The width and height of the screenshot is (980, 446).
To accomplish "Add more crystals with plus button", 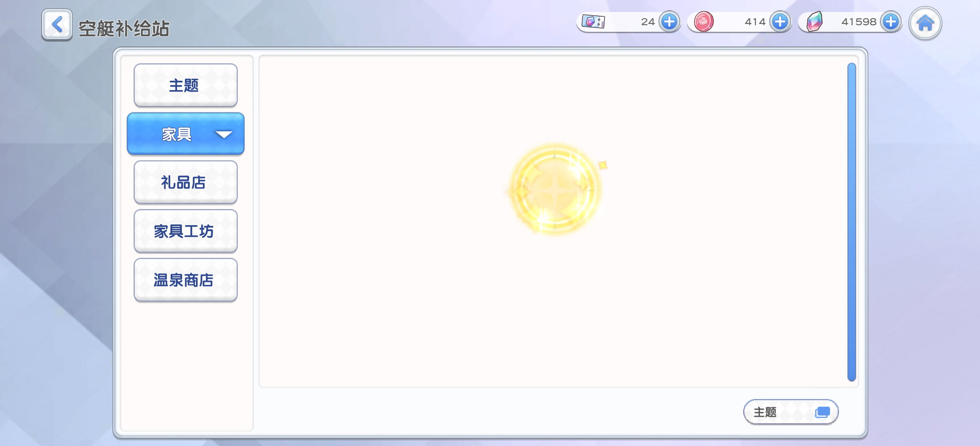I will (x=890, y=22).
